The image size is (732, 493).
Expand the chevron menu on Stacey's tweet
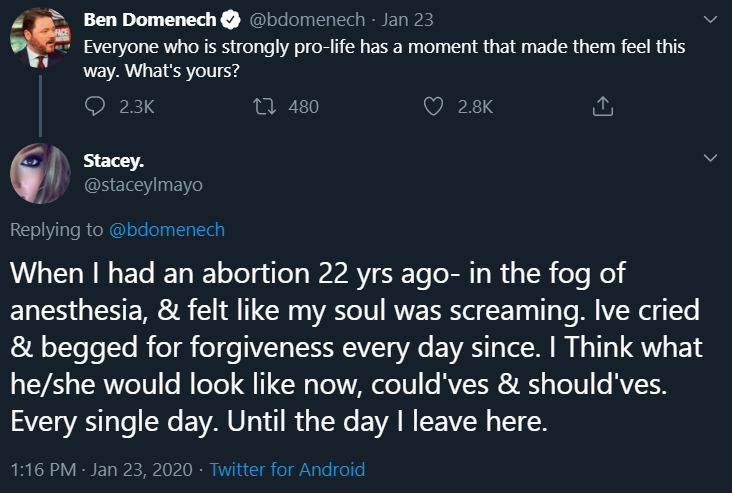tap(711, 158)
